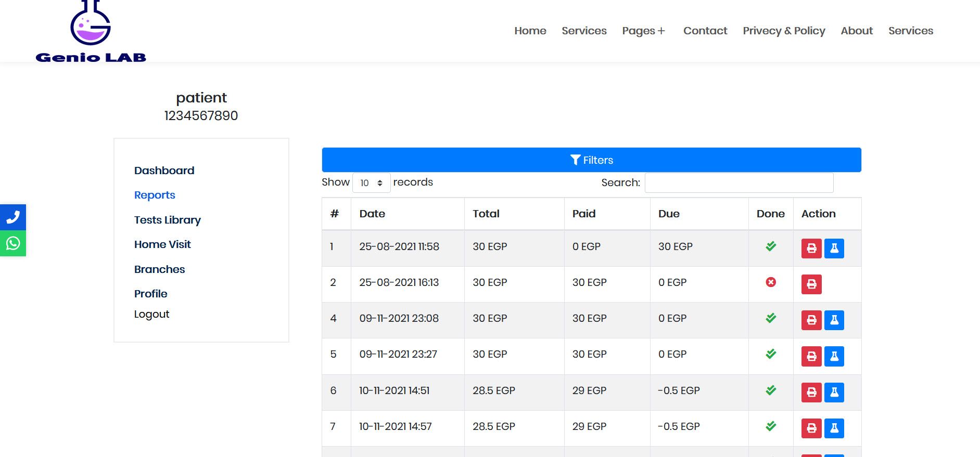Open the first Services link beside Home
This screenshot has width=980, height=457.
[584, 31]
